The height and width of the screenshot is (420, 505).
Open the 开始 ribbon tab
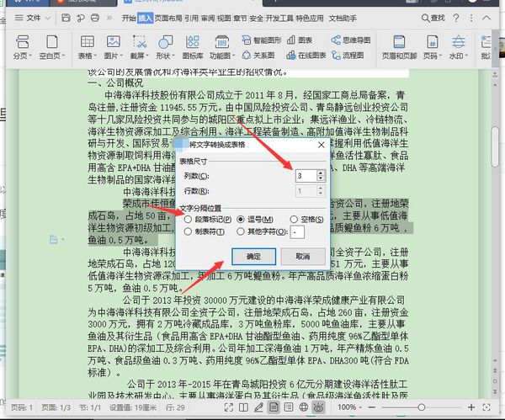pyautogui.click(x=129, y=19)
